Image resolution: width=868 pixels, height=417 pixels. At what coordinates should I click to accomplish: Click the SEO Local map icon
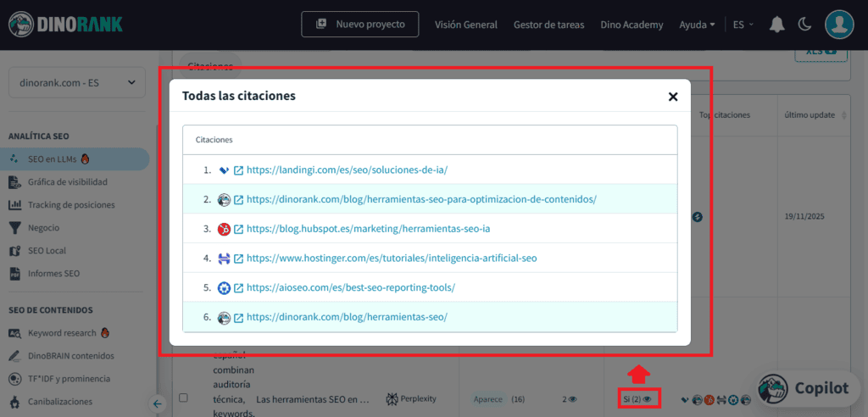coord(14,251)
